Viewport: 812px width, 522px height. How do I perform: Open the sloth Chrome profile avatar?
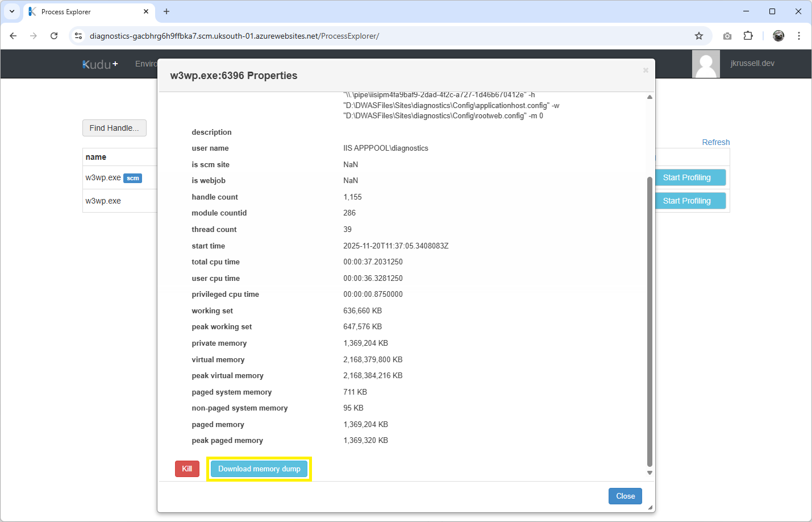[778, 35]
